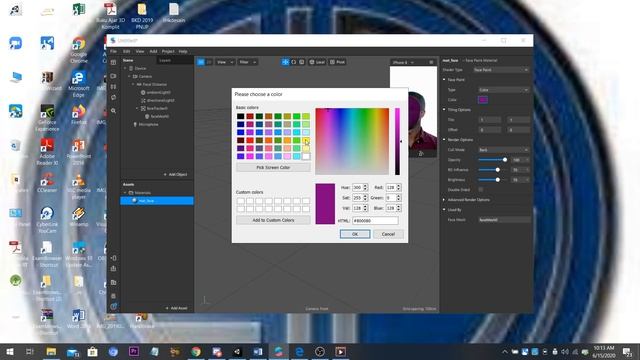Click the material Color swatch in inspector
The height and width of the screenshot is (360, 640).
[483, 100]
